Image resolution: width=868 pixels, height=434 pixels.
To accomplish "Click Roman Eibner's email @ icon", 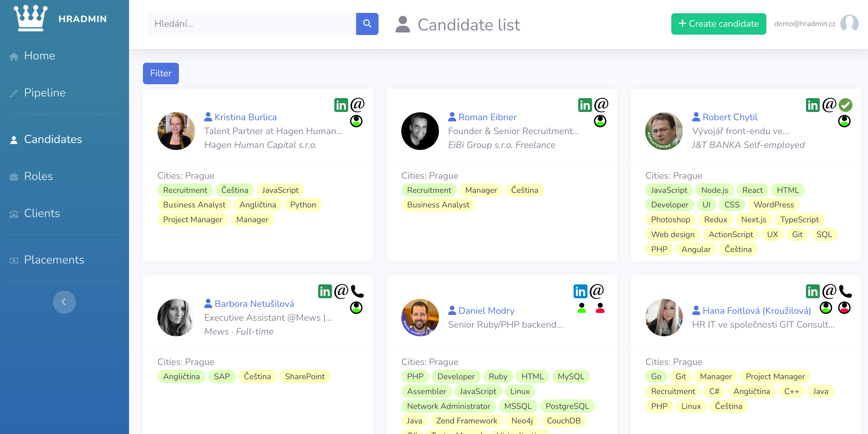I will point(601,105).
